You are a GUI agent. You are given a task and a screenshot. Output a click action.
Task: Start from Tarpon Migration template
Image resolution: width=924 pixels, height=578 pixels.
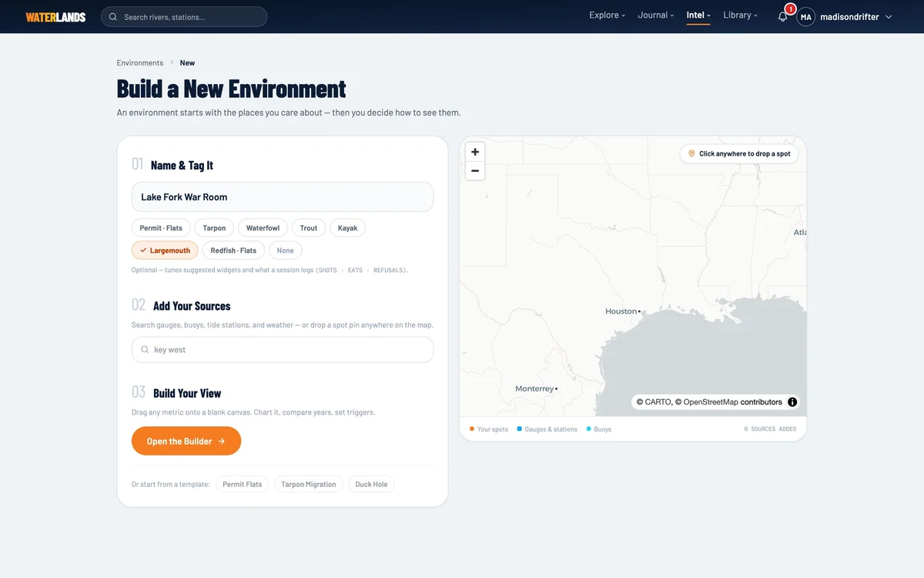point(309,485)
